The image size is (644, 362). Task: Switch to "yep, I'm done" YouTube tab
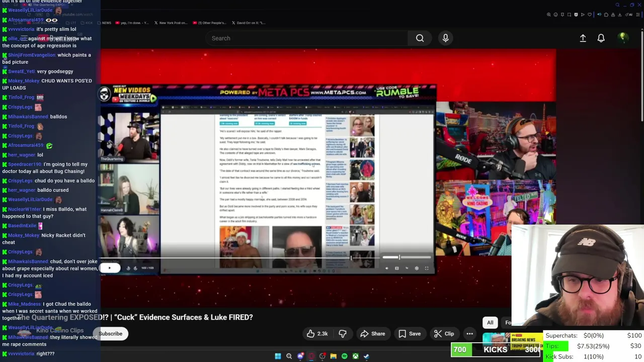(132, 23)
